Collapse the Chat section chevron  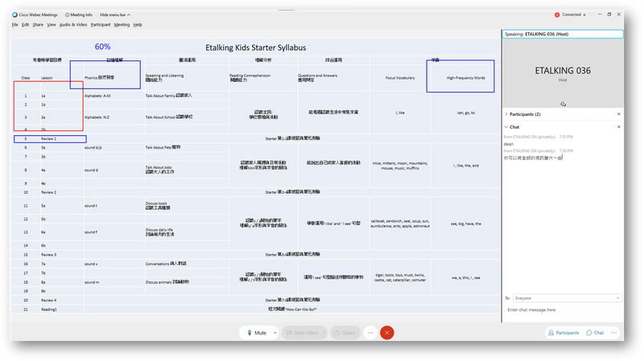pyautogui.click(x=506, y=126)
